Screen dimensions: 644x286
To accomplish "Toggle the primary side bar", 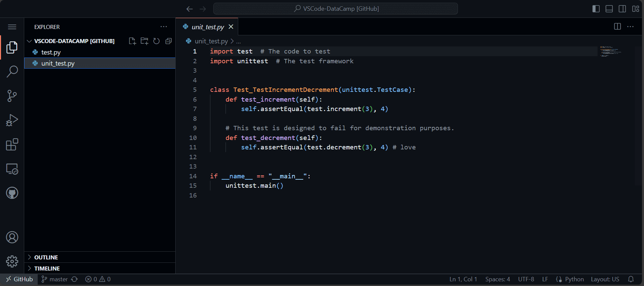I will (x=596, y=9).
